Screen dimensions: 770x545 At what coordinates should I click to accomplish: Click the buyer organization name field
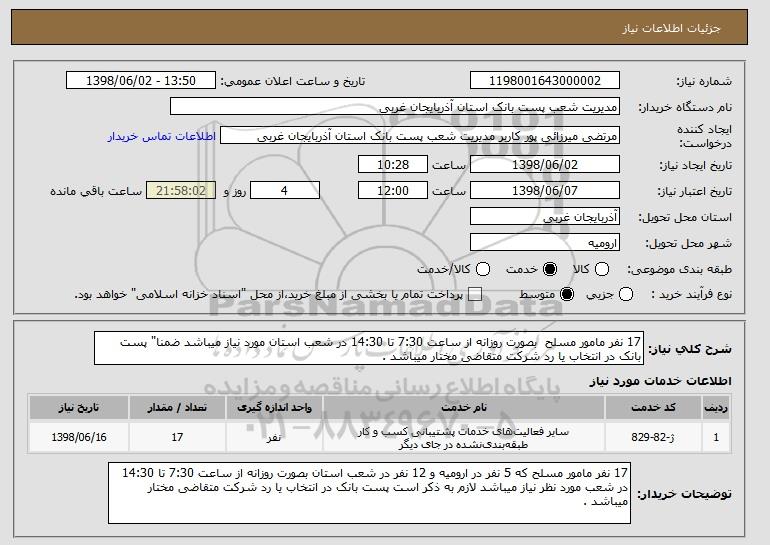click(x=395, y=107)
